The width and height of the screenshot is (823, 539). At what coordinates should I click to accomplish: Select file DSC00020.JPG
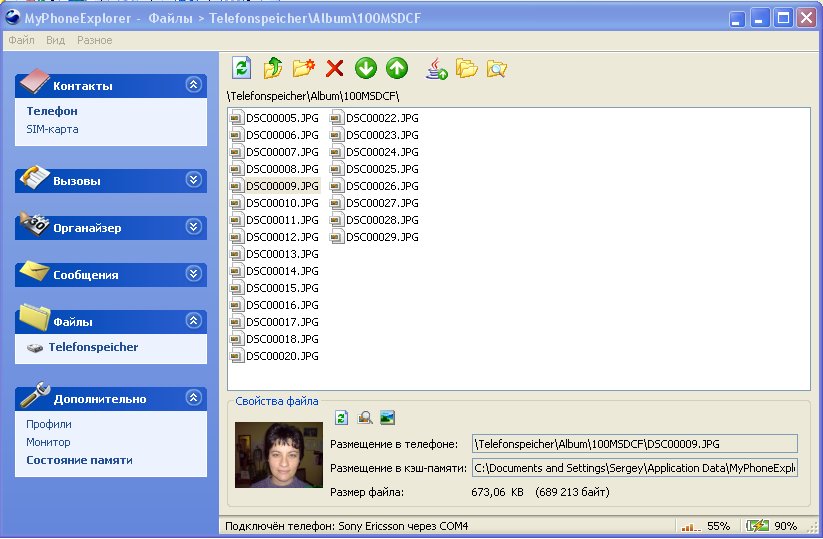275,356
